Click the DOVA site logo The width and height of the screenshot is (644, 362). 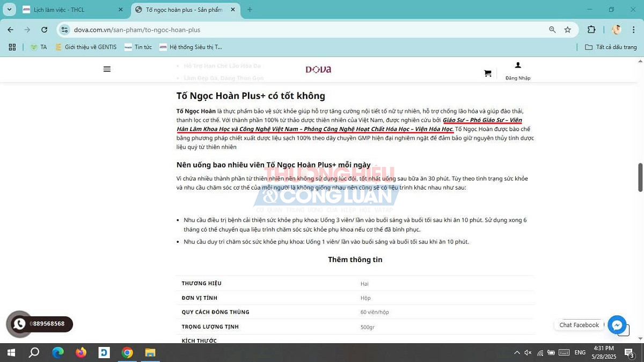tap(318, 69)
